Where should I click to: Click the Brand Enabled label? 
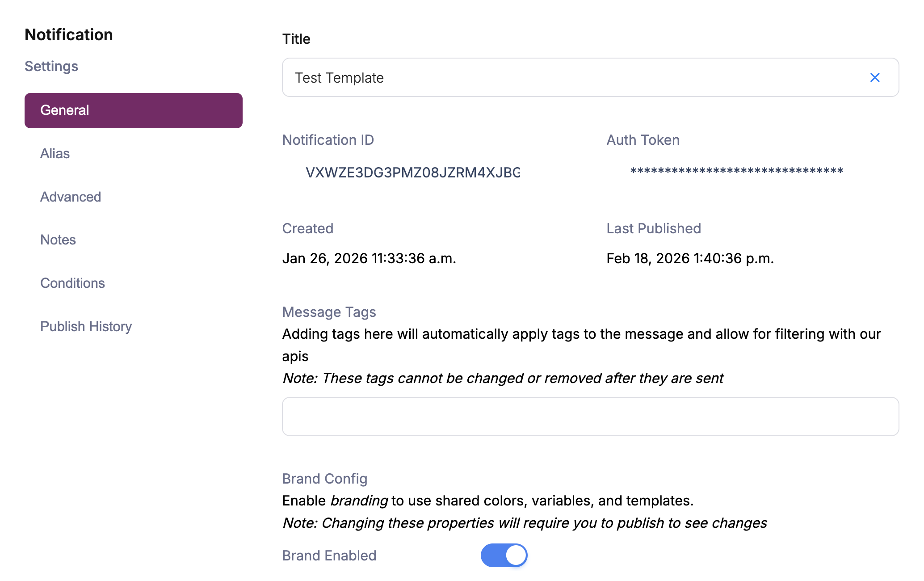coord(329,556)
